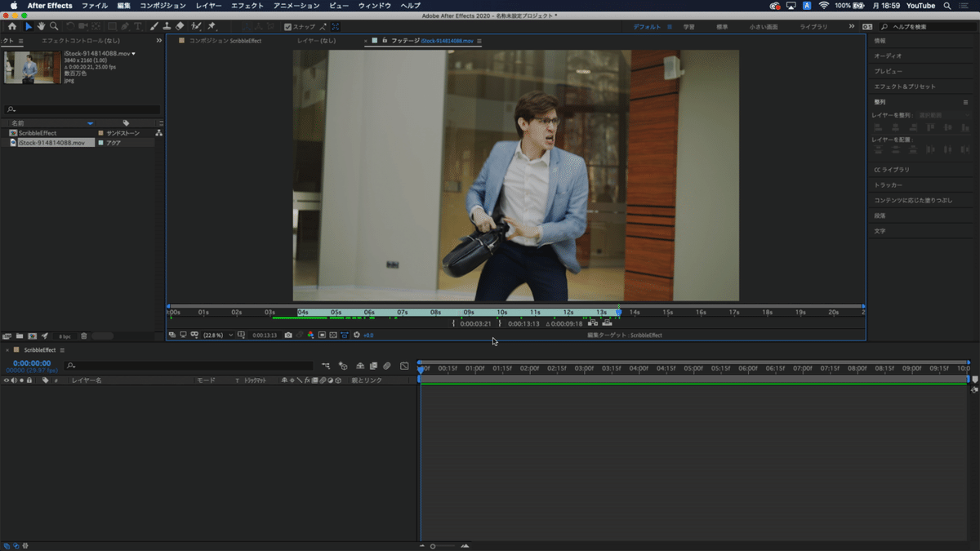980x551 pixels.
Task: Toggle the スナップ checkbox
Action: coord(287,27)
